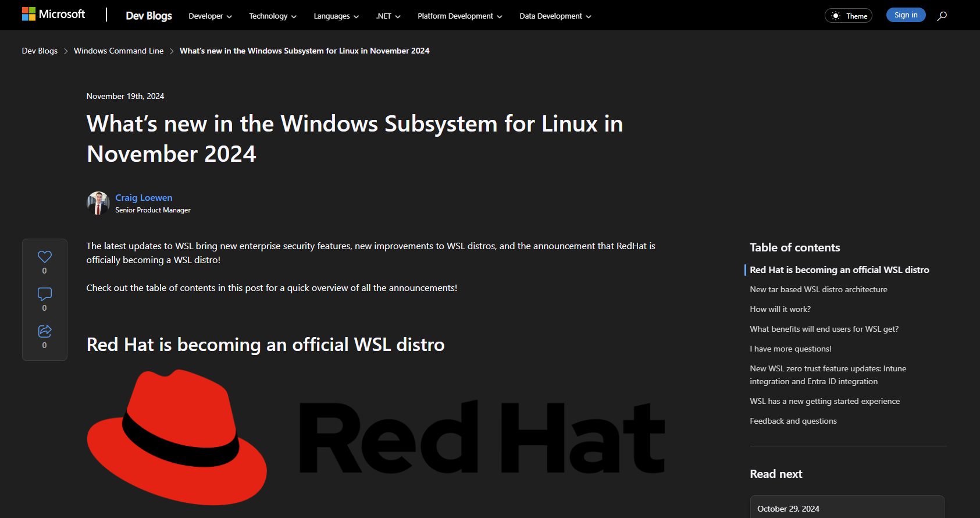Go to the Dev Blogs header link

(x=149, y=16)
